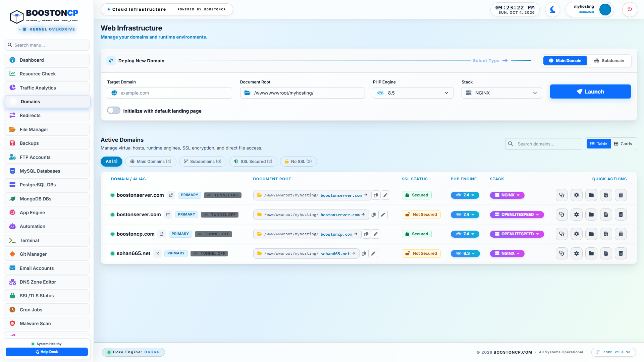This screenshot has height=362, width=644.
Task: Change PHP 8.3 version for sohan665.net
Action: point(465,253)
